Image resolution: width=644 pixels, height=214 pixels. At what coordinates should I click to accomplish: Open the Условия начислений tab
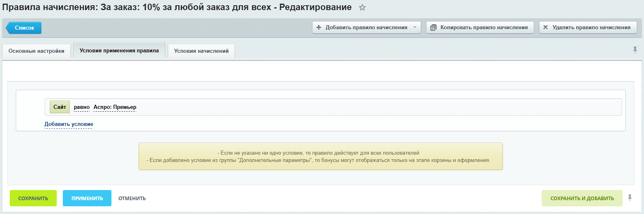pos(201,51)
